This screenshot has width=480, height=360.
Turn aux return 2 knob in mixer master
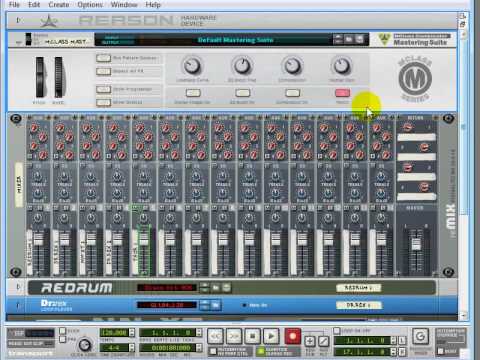click(x=424, y=147)
